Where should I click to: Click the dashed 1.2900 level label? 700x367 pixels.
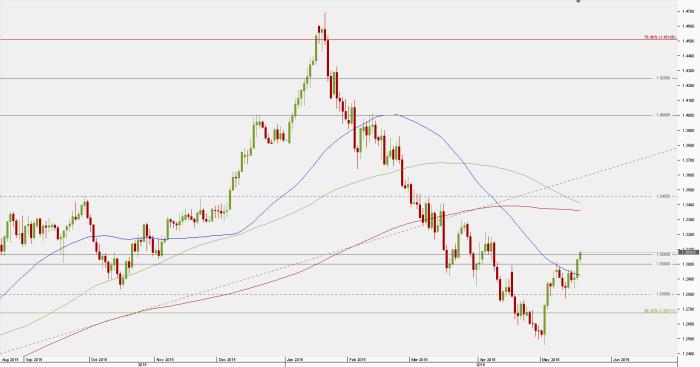coord(663,294)
